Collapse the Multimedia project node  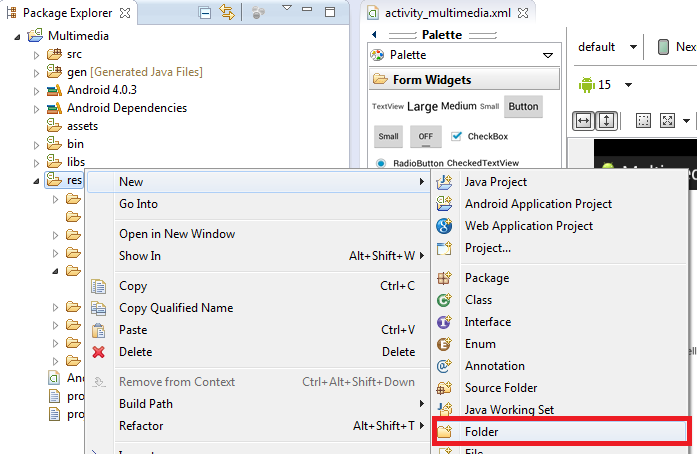coord(17,37)
